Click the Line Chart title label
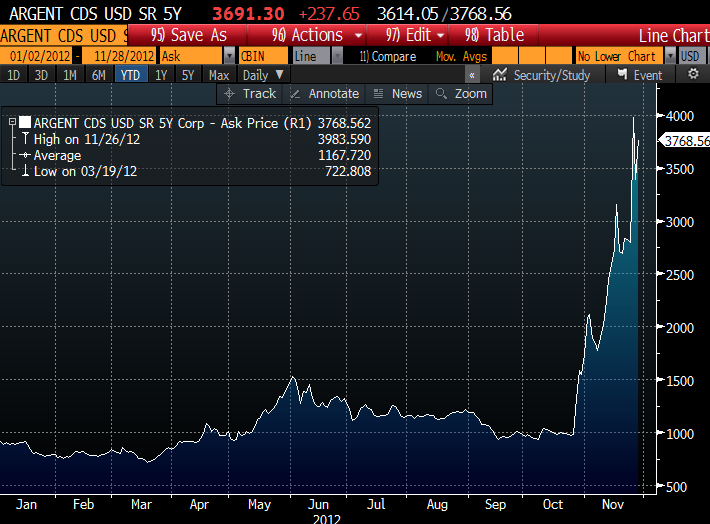Screen dimensions: 710x524 (674, 35)
